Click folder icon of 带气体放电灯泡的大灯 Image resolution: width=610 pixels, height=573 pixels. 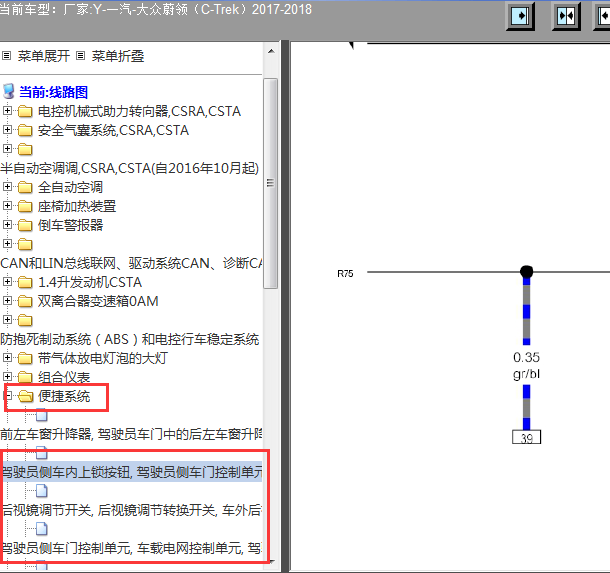(x=25, y=358)
